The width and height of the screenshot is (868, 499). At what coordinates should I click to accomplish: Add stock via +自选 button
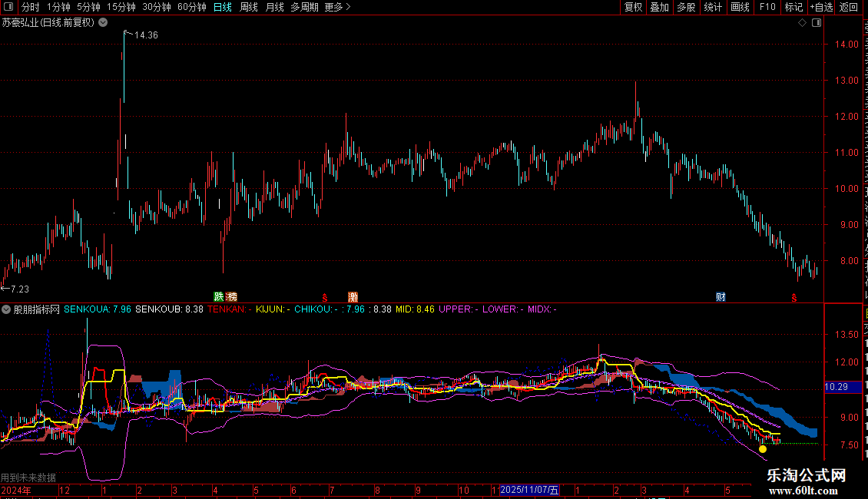(821, 7)
